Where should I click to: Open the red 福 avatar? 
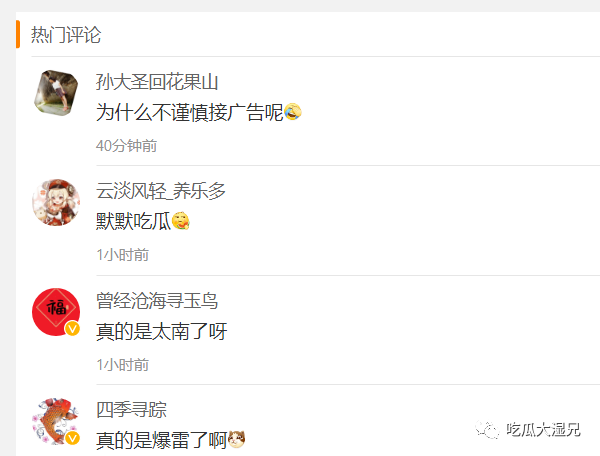(56, 312)
